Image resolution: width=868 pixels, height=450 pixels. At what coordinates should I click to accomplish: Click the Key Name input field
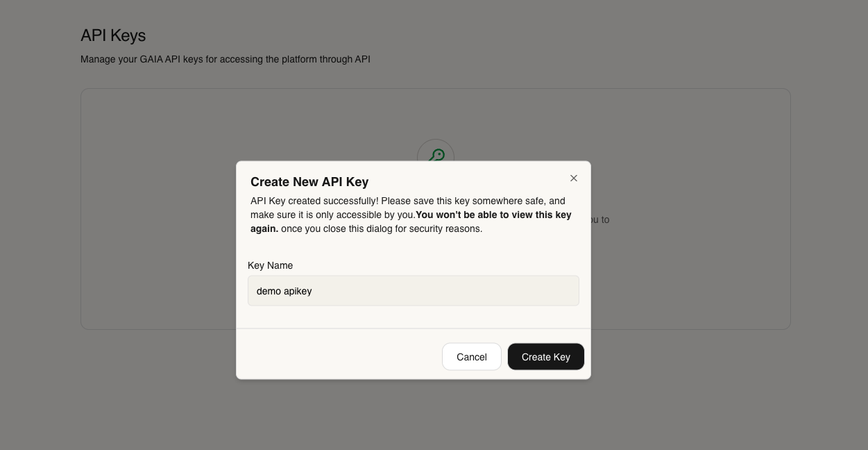point(414,290)
